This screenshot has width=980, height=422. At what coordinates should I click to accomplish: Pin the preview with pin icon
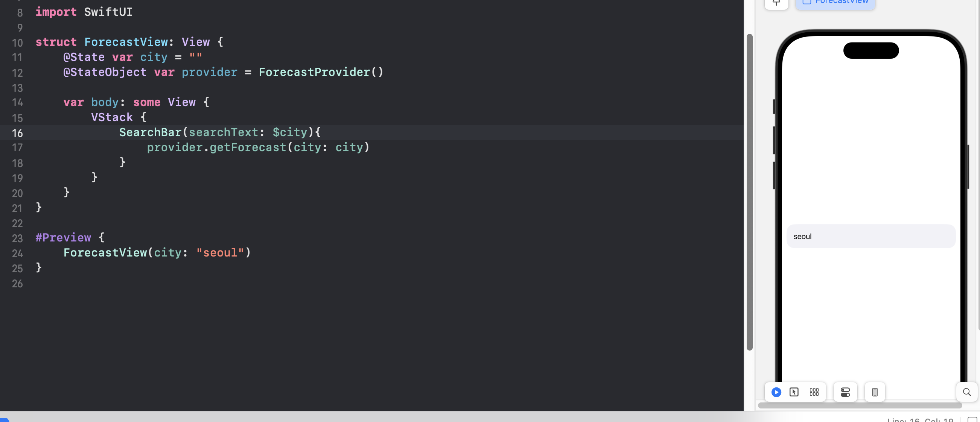pyautogui.click(x=776, y=3)
